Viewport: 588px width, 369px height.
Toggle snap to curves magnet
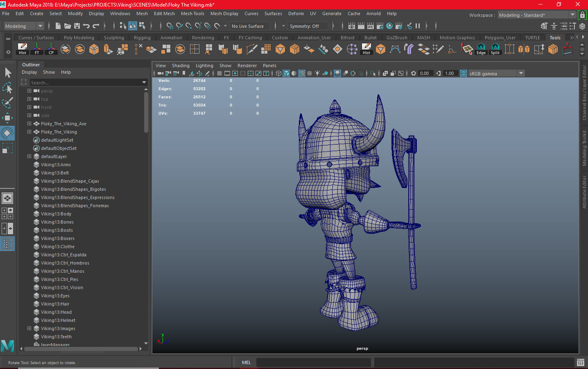[x=179, y=26]
